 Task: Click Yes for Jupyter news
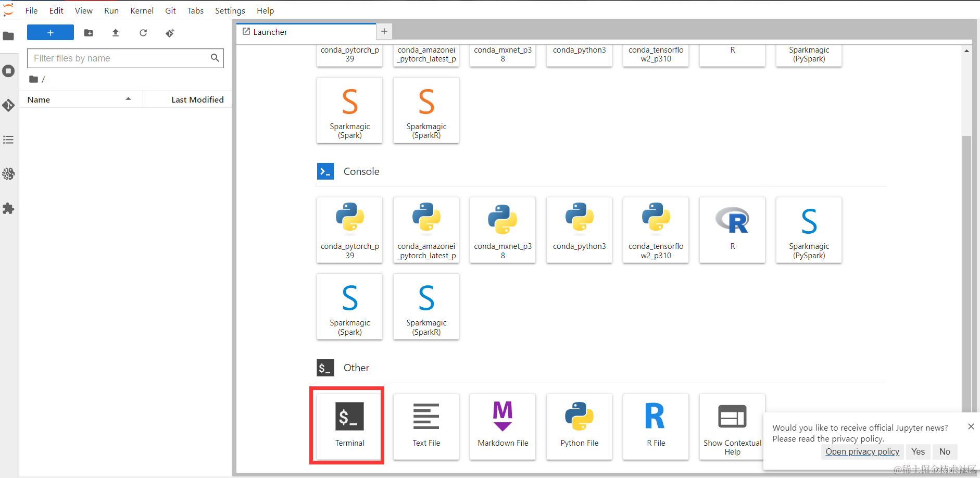(x=918, y=451)
